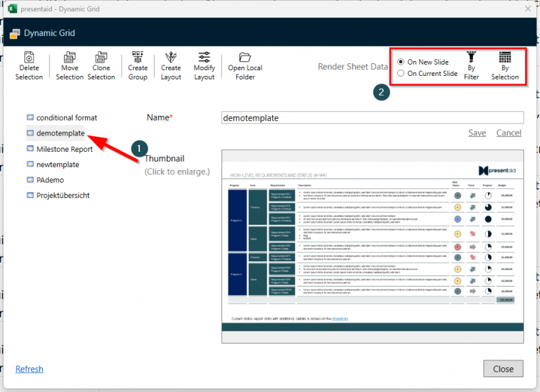Viewport: 540px width, 392px height.
Task: Select the On Current Slide option
Action: [401, 73]
